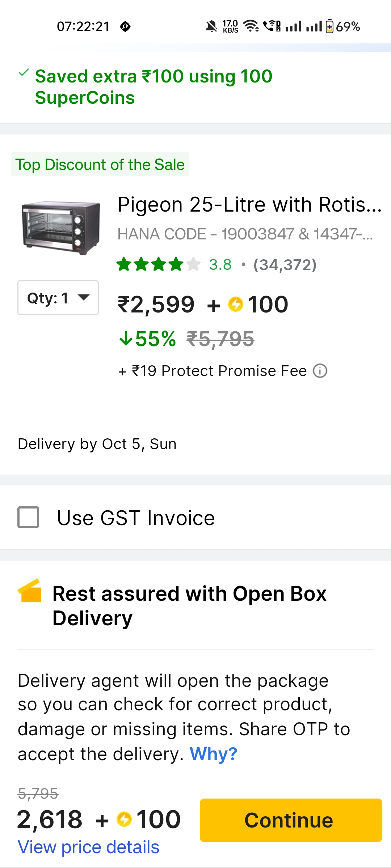391x868 pixels.
Task: Tap the Rest assured with Open Box Delivery heading
Action: click(x=189, y=606)
